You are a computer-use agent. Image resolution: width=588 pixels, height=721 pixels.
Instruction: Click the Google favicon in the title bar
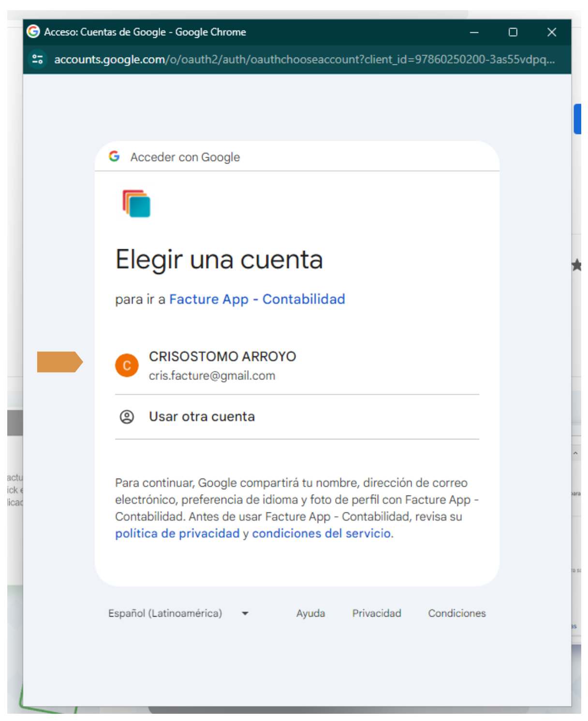pyautogui.click(x=33, y=32)
